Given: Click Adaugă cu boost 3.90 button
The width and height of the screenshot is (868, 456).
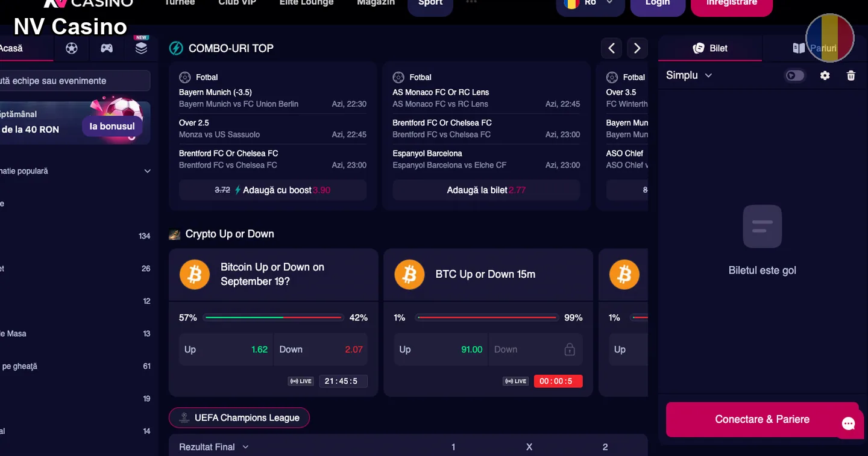Looking at the screenshot, I should point(272,190).
